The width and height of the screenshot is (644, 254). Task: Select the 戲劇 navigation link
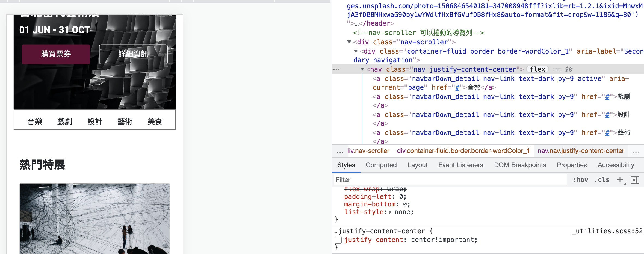click(64, 122)
